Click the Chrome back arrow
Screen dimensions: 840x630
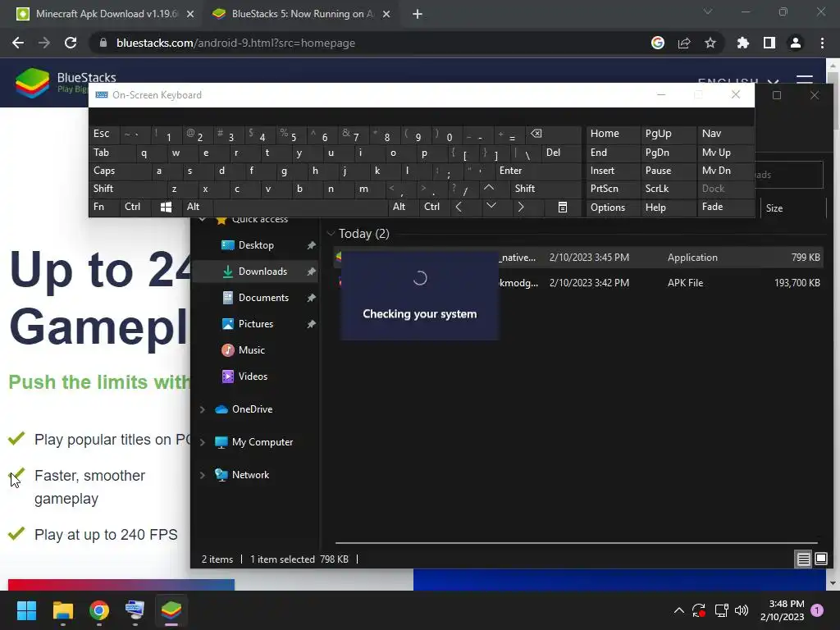click(x=18, y=43)
